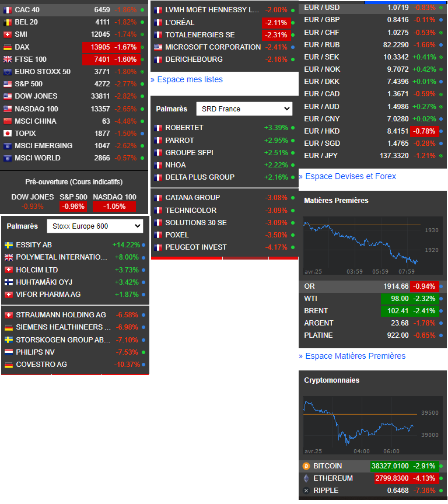Select the WTI commodity row
This screenshot has height=504, width=448.
click(373, 299)
